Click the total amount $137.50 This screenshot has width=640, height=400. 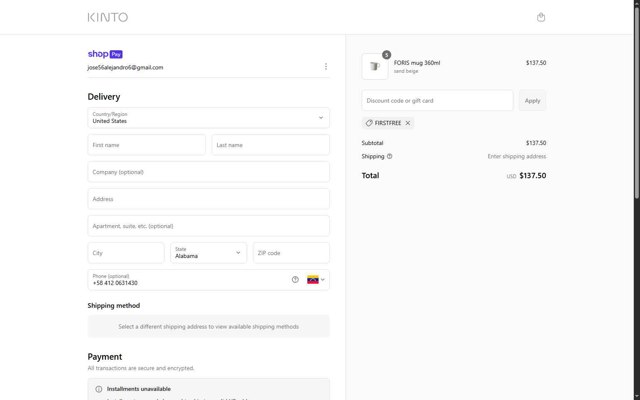[533, 176]
